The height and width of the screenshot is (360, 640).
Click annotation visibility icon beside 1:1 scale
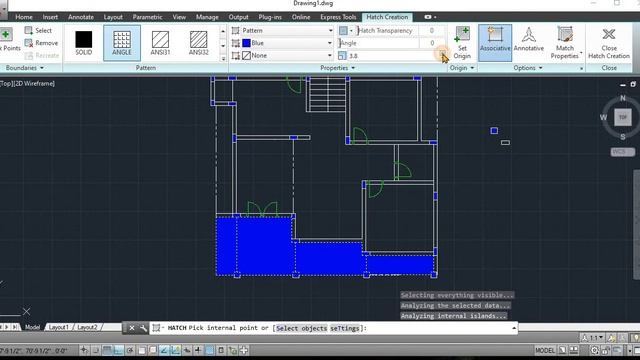[611, 338]
